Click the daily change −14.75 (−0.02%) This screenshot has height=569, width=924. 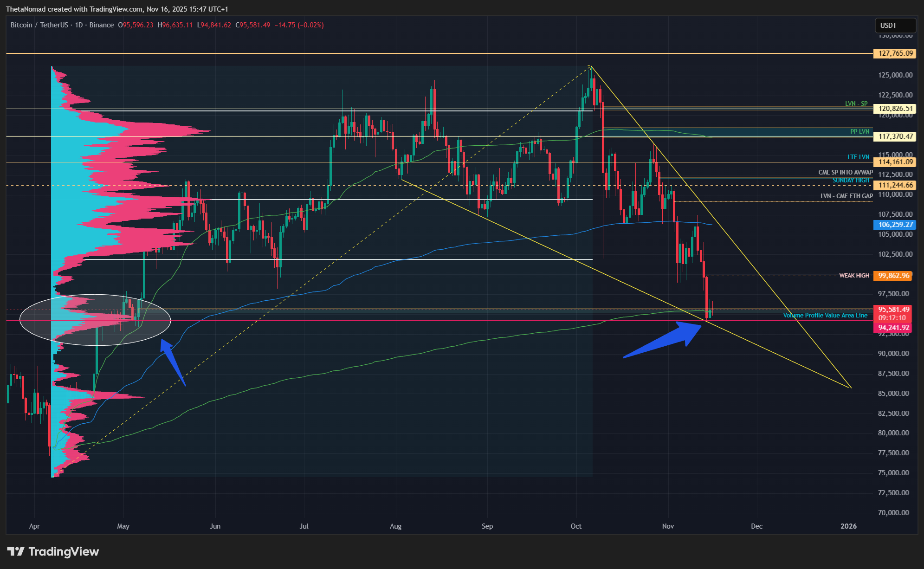click(299, 25)
